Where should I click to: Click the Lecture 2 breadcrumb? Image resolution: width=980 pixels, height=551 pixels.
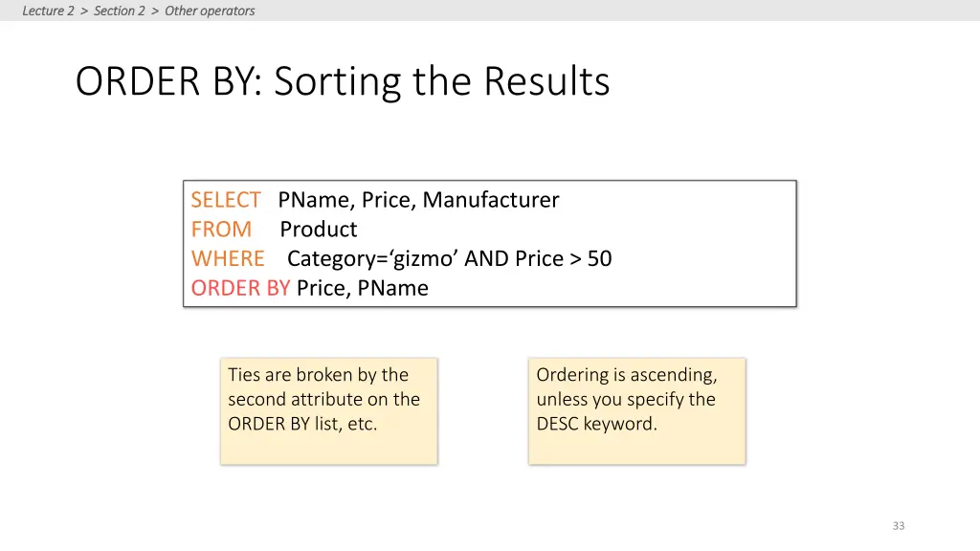click(x=48, y=11)
